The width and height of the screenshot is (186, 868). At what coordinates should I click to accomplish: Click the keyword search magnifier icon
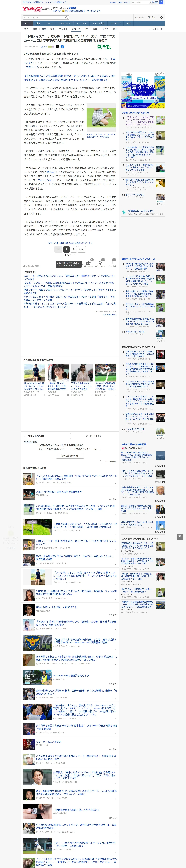pyautogui.click(x=66, y=18)
